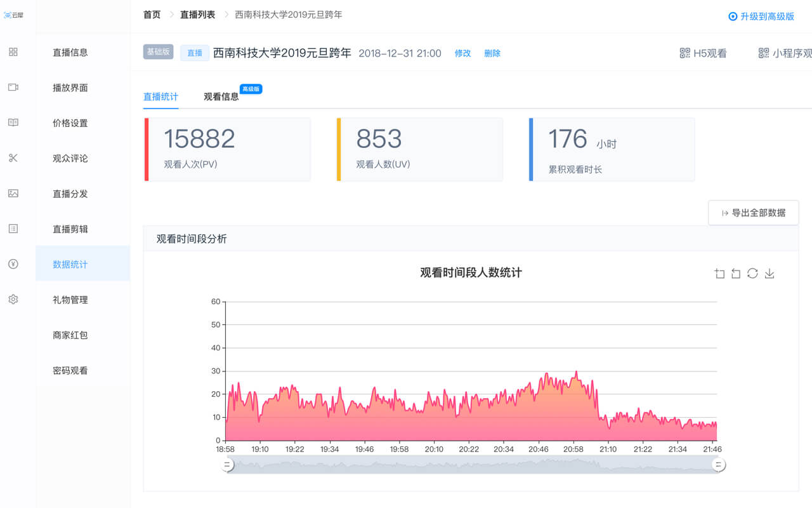This screenshot has height=508, width=812.
Task: Click the 修改 edit link
Action: (x=462, y=53)
